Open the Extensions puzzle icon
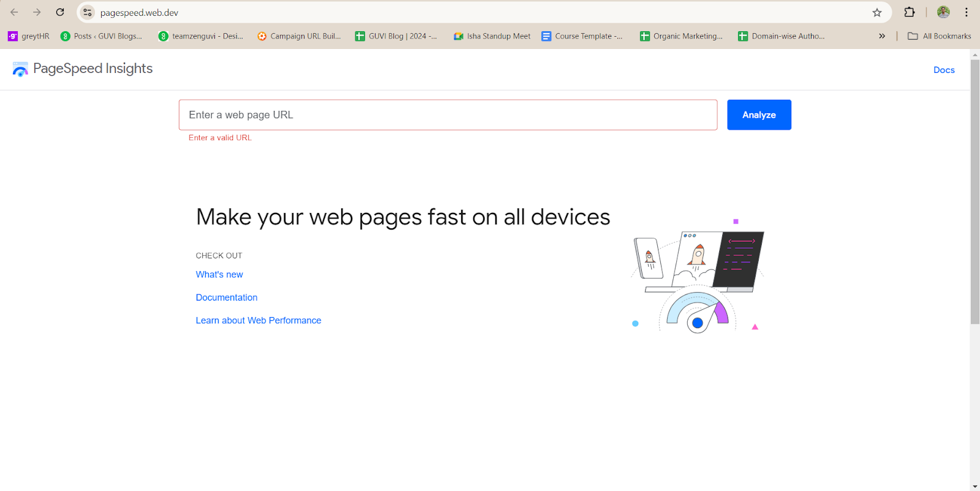The width and height of the screenshot is (980, 491). (x=910, y=12)
